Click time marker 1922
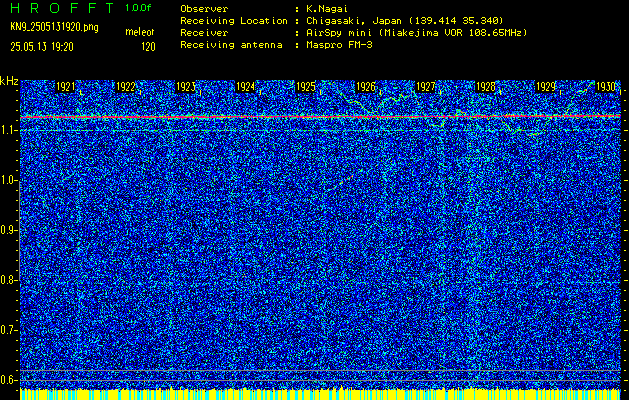Viewport: 629px width, 400px height. click(126, 87)
